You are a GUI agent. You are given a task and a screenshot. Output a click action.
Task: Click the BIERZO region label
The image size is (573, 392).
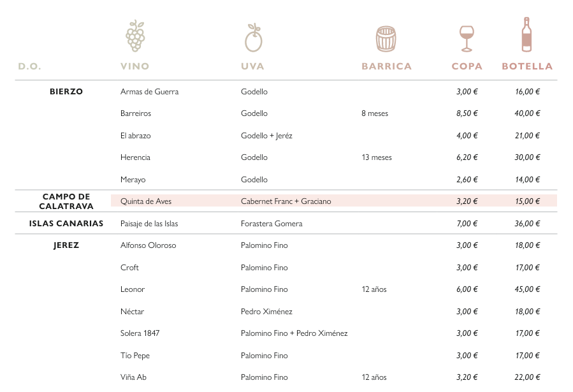click(66, 92)
